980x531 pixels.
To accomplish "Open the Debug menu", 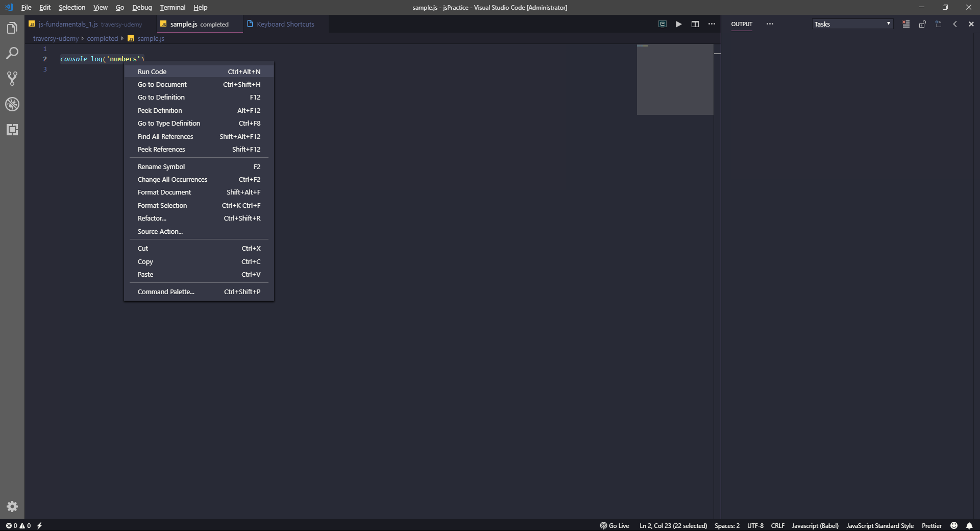I will pyautogui.click(x=142, y=7).
